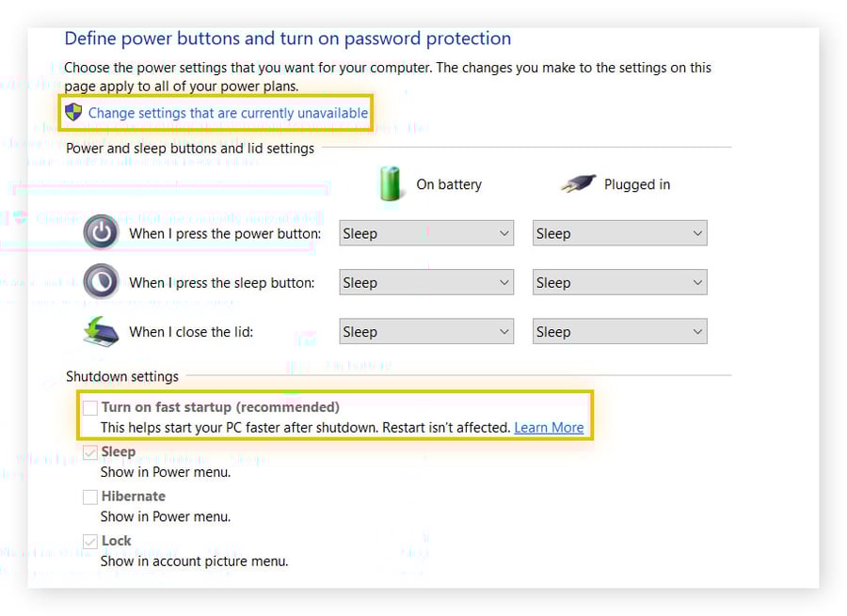The height and width of the screenshot is (616, 847).
Task: Expand sleep button on battery dropdown
Action: point(426,282)
